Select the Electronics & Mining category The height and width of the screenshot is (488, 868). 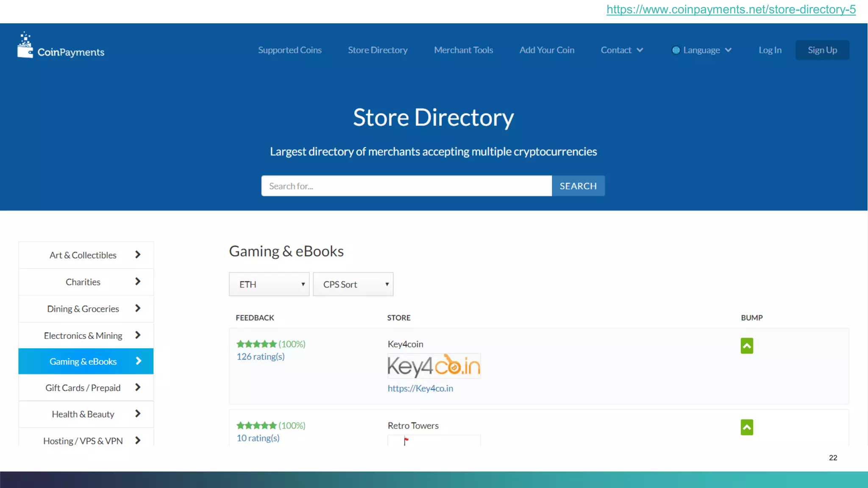coord(83,335)
